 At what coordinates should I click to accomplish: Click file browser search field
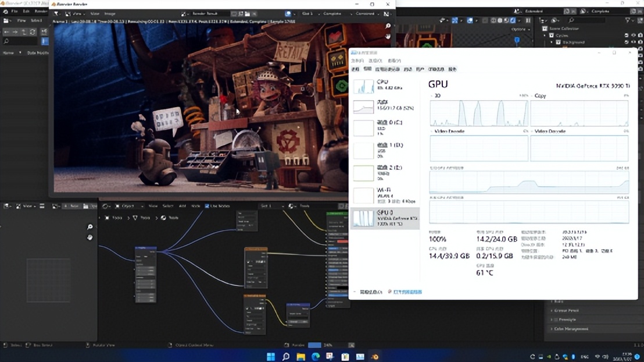tap(22, 41)
